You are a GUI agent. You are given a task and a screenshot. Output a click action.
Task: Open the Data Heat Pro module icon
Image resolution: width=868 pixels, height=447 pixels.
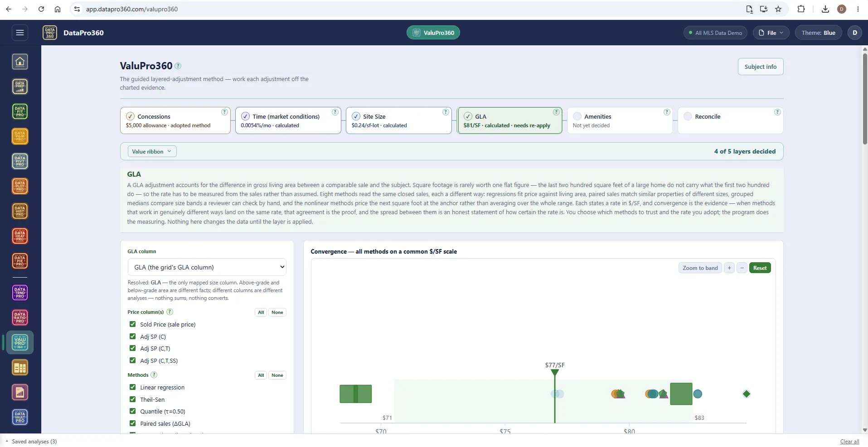coord(20,236)
